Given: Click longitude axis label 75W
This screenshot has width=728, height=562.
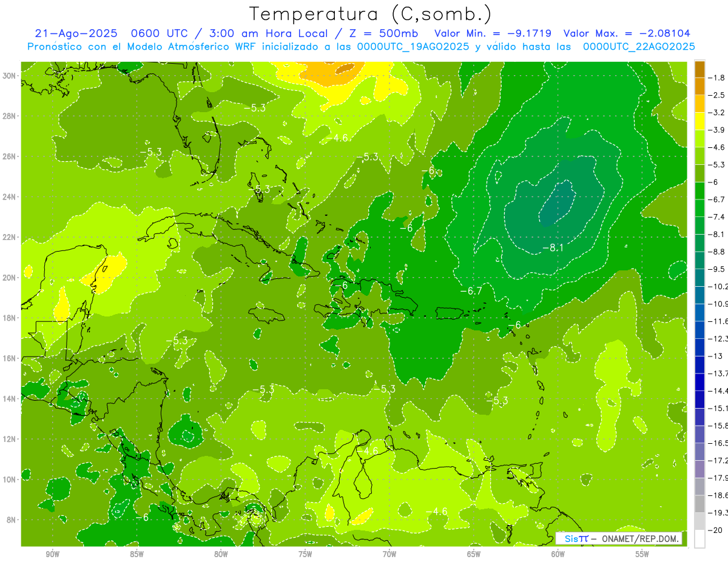Looking at the screenshot, I should pyautogui.click(x=305, y=554).
